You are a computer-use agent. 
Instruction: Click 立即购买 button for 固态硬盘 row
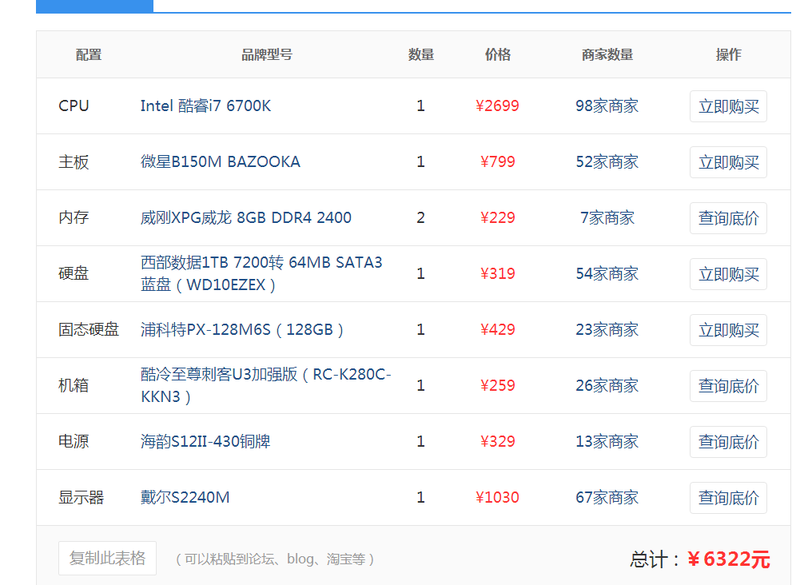[x=728, y=330]
